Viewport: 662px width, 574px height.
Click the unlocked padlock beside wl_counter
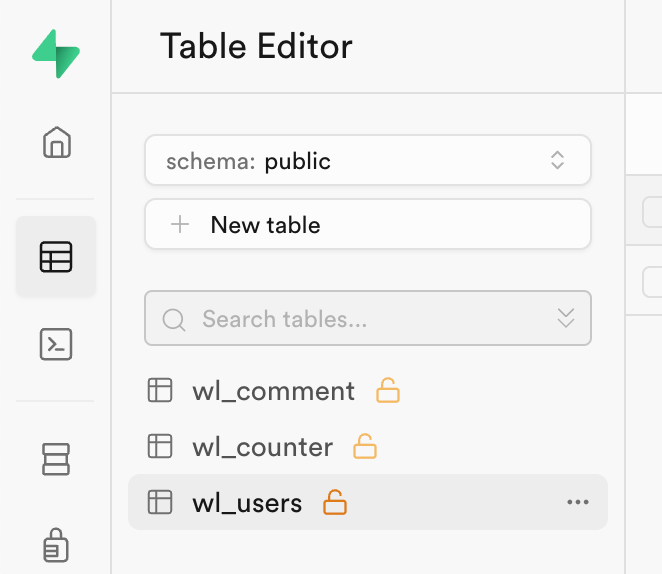(x=366, y=446)
